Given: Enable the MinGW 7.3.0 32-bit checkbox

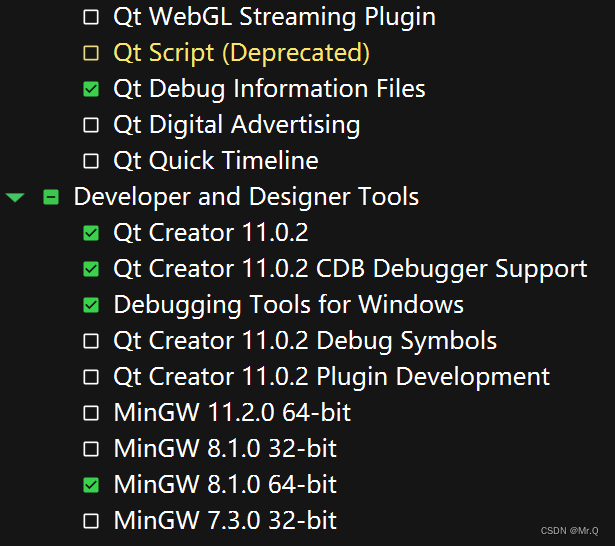Looking at the screenshot, I should (91, 521).
